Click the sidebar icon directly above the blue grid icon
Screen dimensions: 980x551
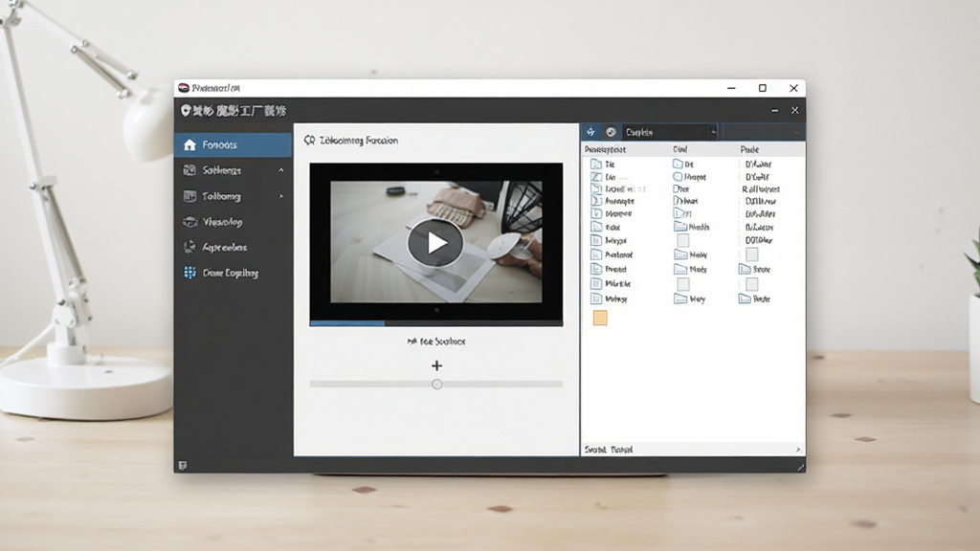[189, 247]
